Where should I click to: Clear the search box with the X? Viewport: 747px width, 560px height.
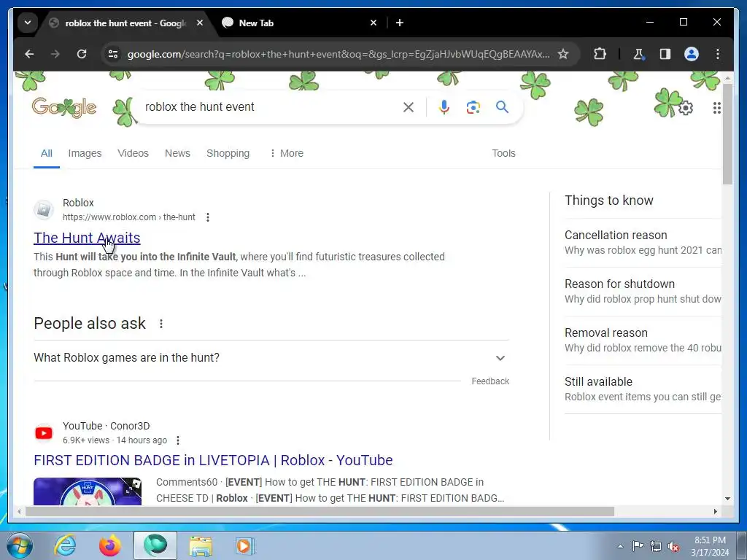tap(409, 107)
